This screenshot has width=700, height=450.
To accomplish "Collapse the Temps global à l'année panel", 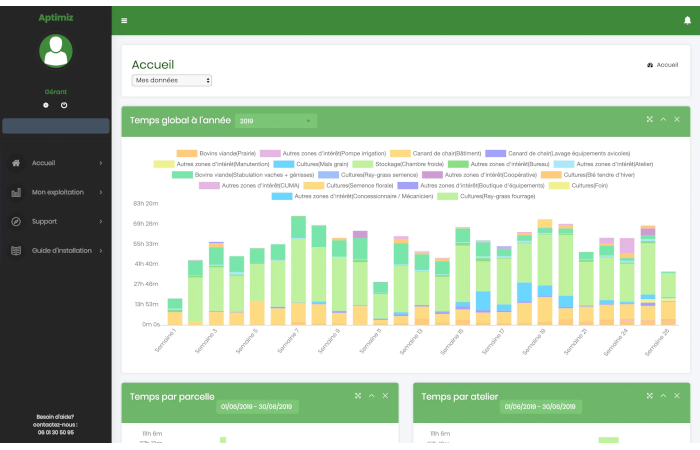I will point(663,119).
